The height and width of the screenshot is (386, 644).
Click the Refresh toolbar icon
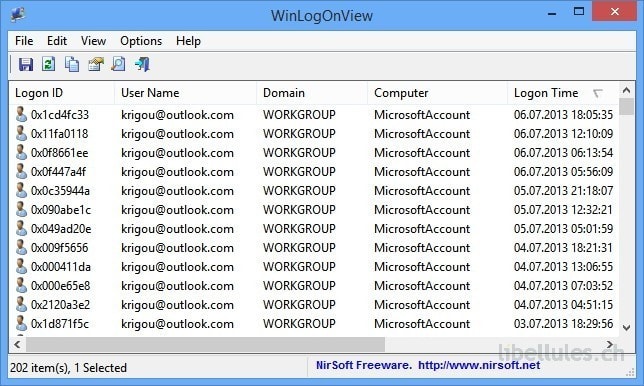pos(48,64)
